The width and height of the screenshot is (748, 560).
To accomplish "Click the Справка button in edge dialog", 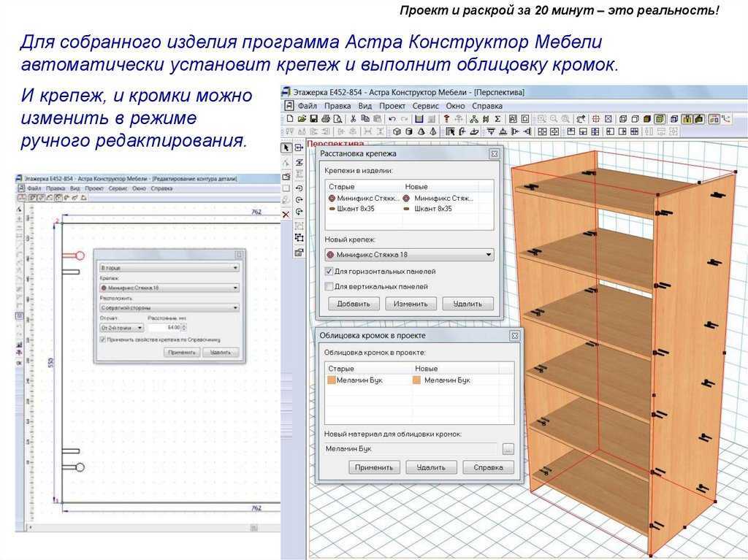I will tap(489, 467).
